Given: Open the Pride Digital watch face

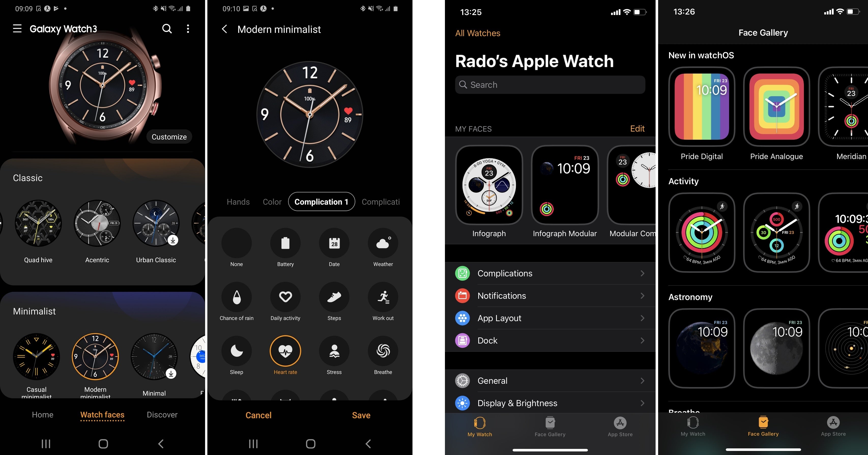Looking at the screenshot, I should click(701, 109).
